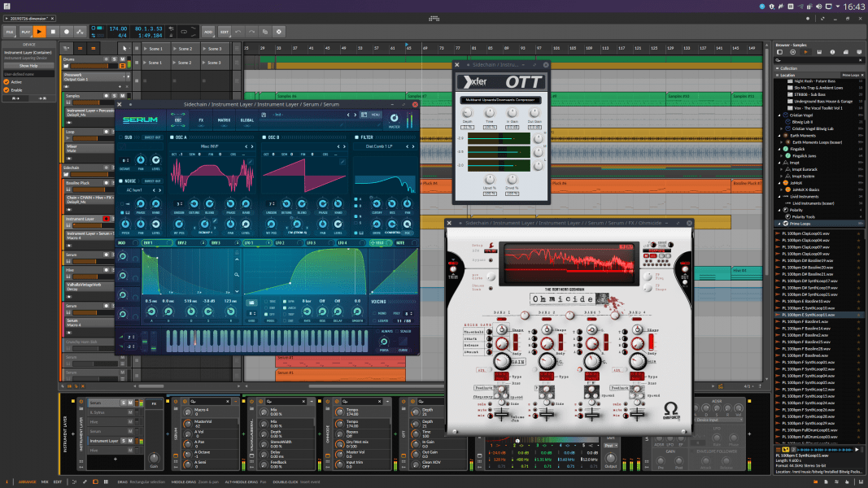Click the Show Help button

click(28, 65)
